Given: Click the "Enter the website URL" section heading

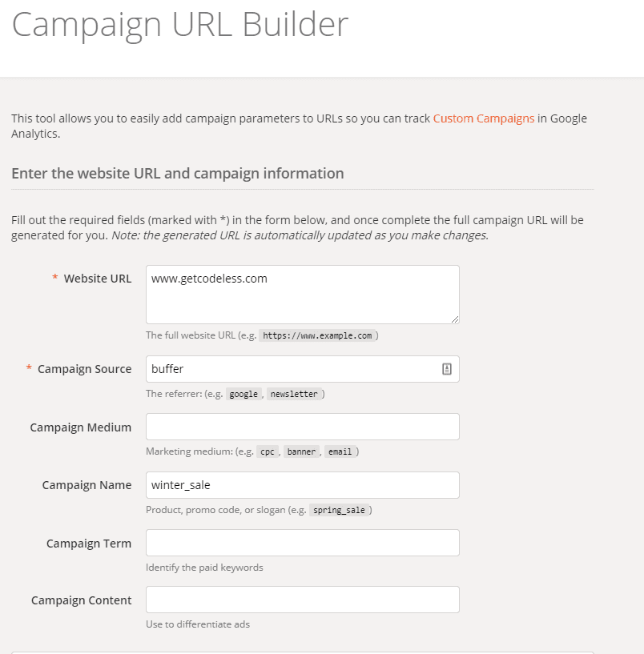Looking at the screenshot, I should (177, 173).
